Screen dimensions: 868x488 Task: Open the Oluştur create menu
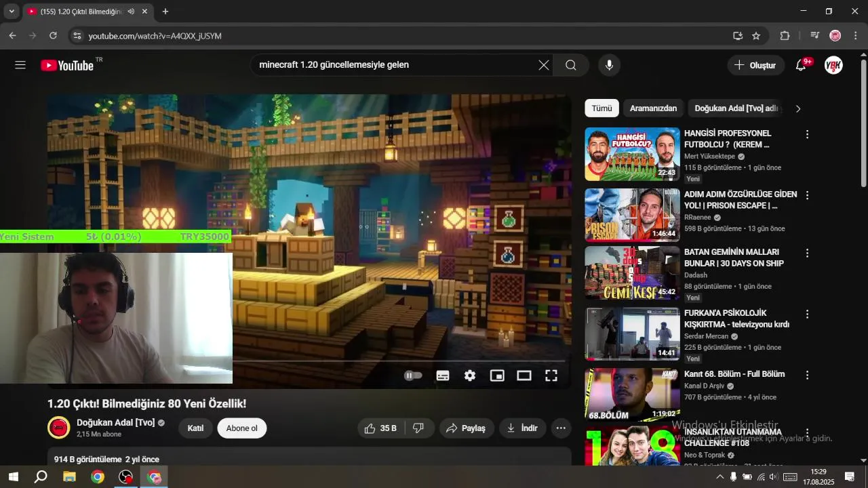pyautogui.click(x=755, y=65)
